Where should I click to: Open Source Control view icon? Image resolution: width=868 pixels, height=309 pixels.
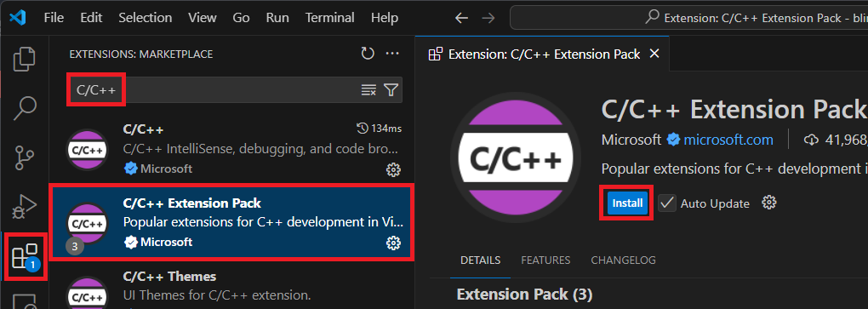pyautogui.click(x=25, y=157)
